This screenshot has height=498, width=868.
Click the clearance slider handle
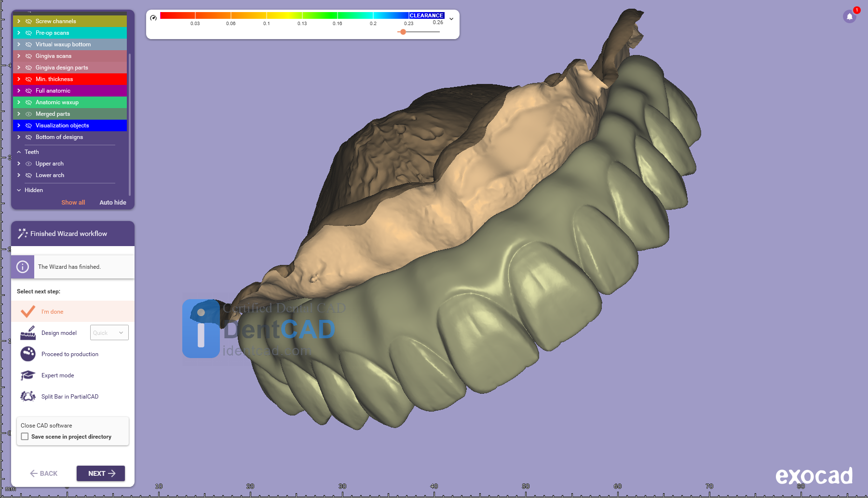pos(403,32)
